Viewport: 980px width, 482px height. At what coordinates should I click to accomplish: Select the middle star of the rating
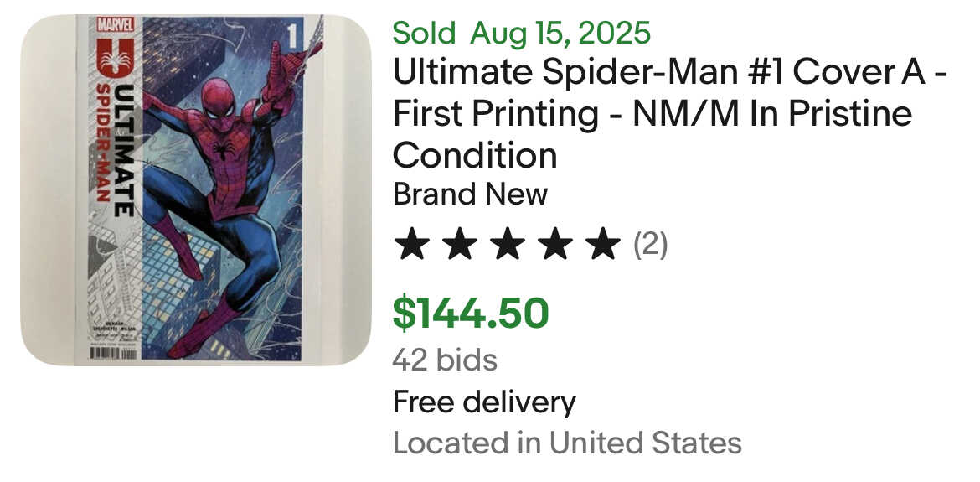coord(507,245)
